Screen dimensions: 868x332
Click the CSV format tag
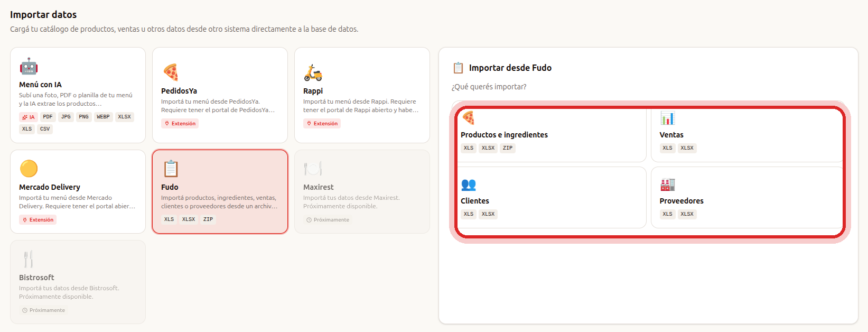click(45, 129)
